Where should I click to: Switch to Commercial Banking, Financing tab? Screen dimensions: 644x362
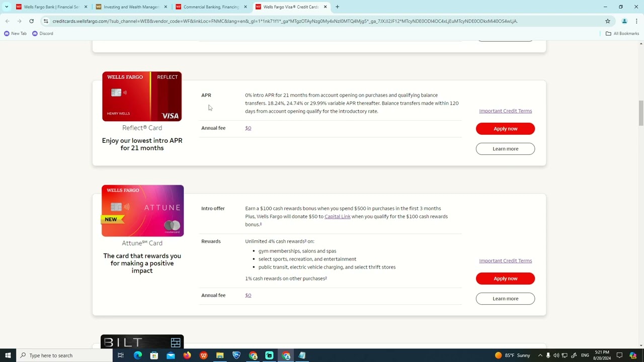(211, 7)
